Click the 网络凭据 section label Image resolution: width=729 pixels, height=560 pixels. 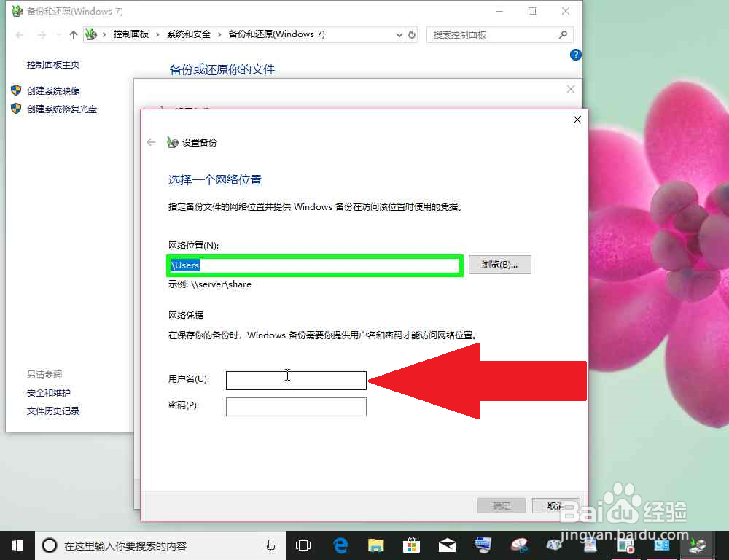click(x=185, y=315)
